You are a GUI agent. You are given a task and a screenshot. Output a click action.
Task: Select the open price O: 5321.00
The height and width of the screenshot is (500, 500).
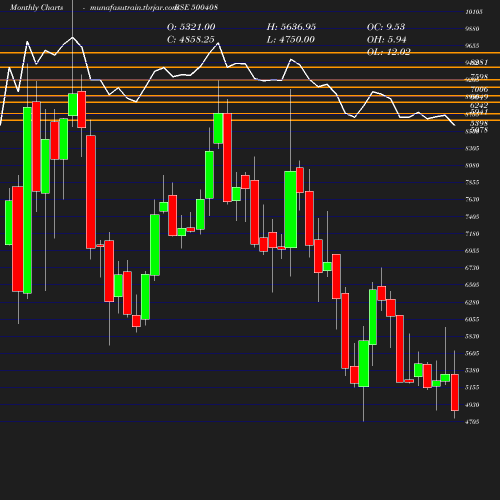pos(191,27)
